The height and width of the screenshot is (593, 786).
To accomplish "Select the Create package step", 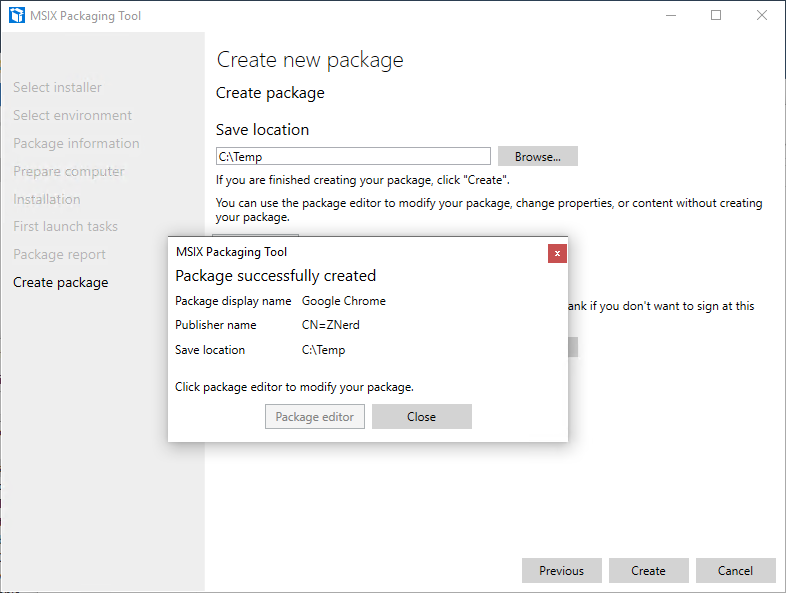I will [x=61, y=283].
